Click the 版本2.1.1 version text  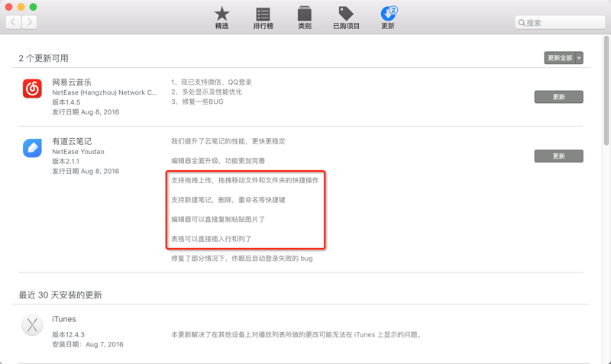coord(66,162)
